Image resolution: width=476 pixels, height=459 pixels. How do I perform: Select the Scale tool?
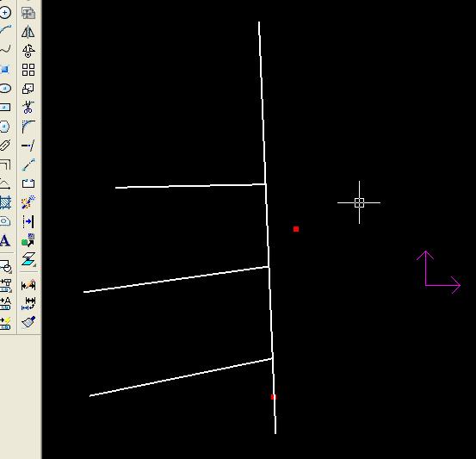28,89
